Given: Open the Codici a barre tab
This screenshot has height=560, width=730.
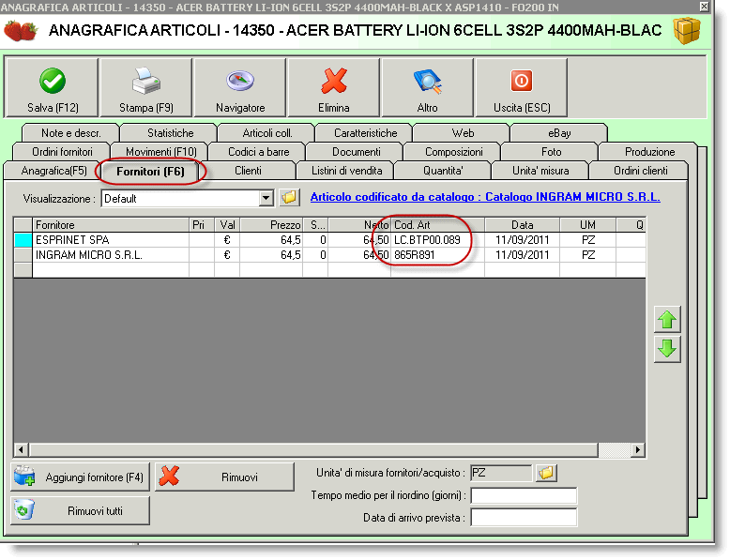Looking at the screenshot, I should (x=258, y=152).
